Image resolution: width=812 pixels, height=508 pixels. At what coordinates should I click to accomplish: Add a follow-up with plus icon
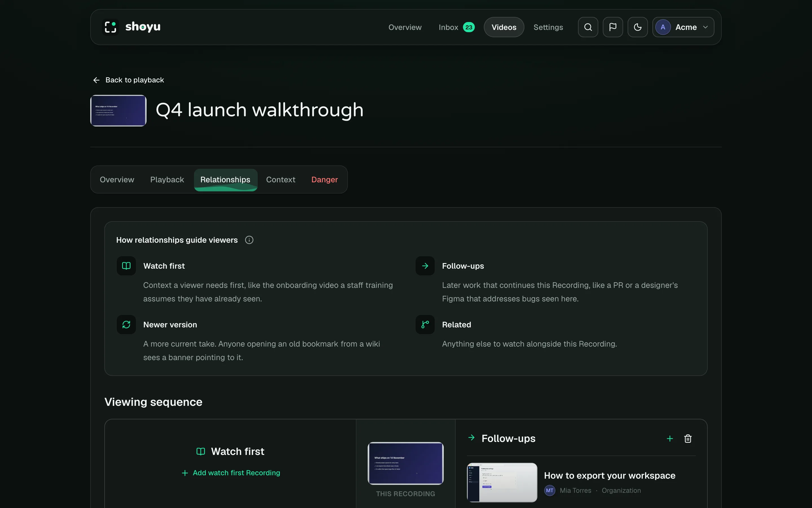670,439
